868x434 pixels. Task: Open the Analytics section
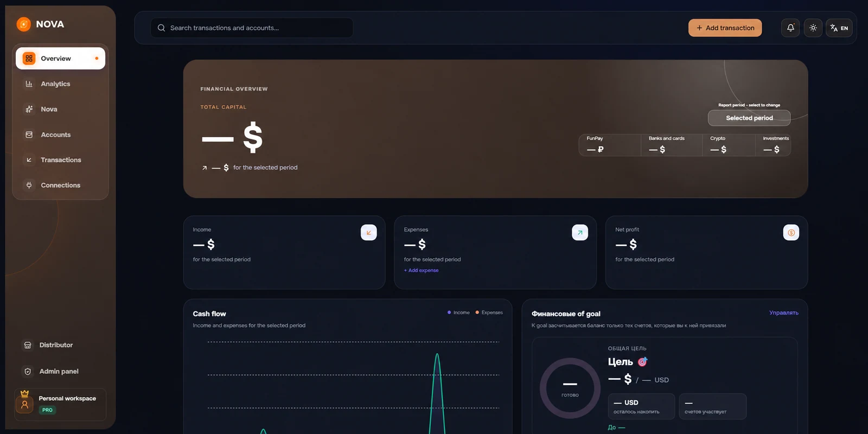tap(60, 84)
